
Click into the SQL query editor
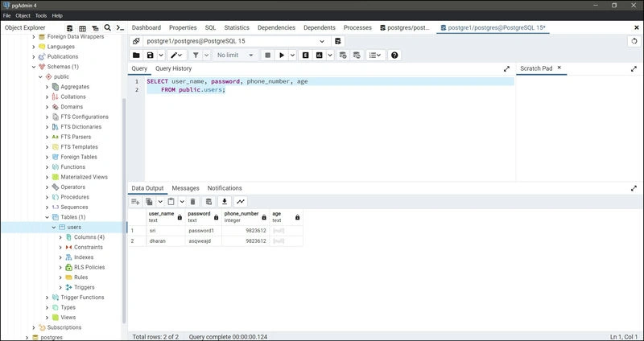click(x=329, y=128)
